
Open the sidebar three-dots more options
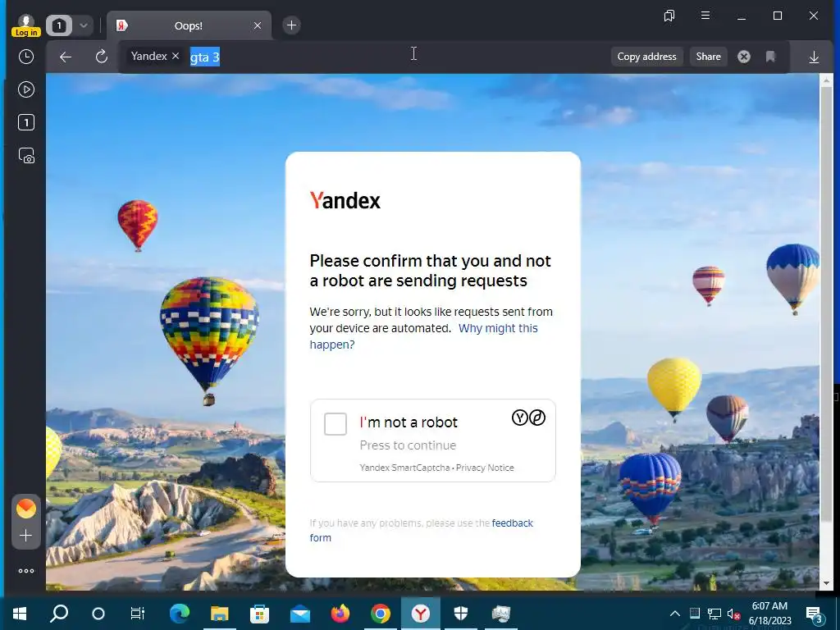(x=25, y=571)
